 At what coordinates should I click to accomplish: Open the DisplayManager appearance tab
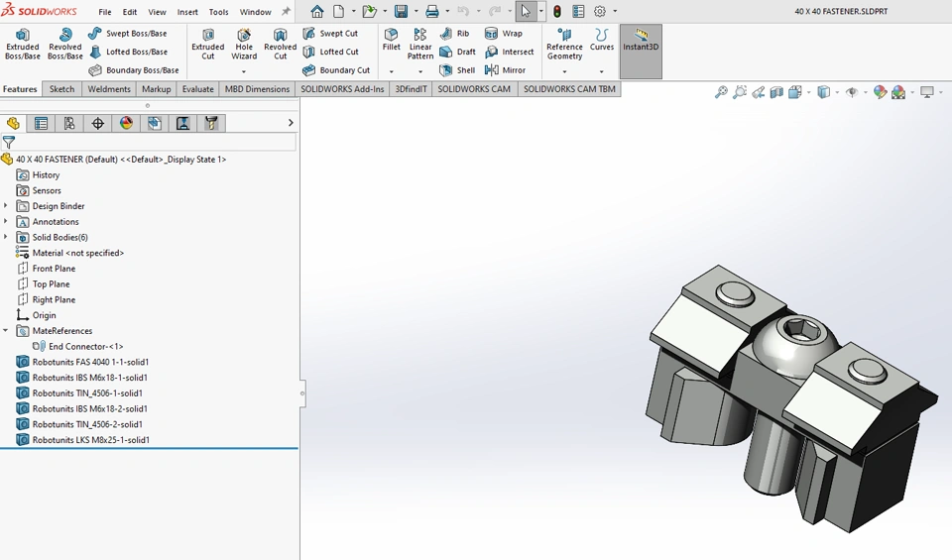(x=126, y=124)
